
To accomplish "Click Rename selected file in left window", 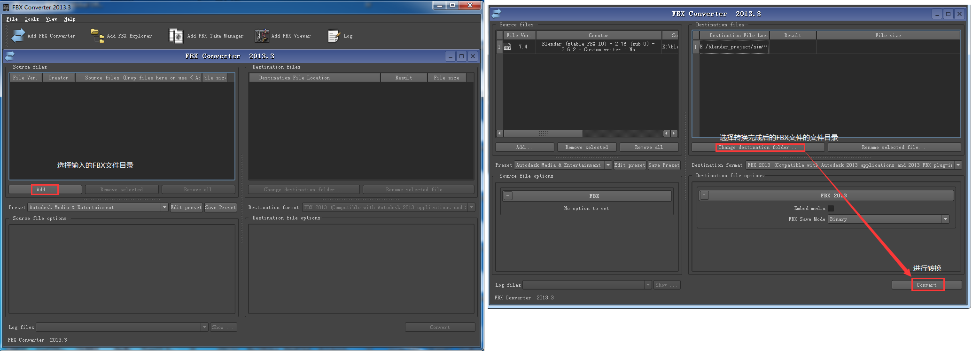I will point(418,189).
